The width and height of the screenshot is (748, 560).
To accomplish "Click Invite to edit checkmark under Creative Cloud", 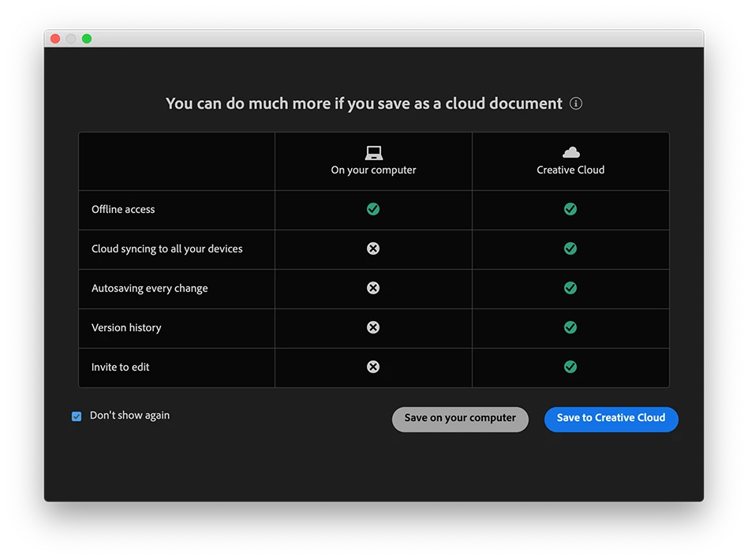I will (570, 367).
